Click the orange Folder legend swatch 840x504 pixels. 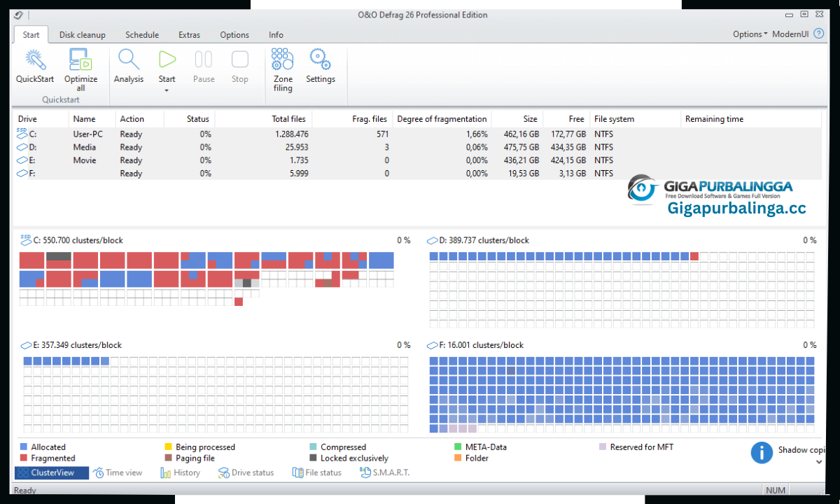(x=458, y=458)
